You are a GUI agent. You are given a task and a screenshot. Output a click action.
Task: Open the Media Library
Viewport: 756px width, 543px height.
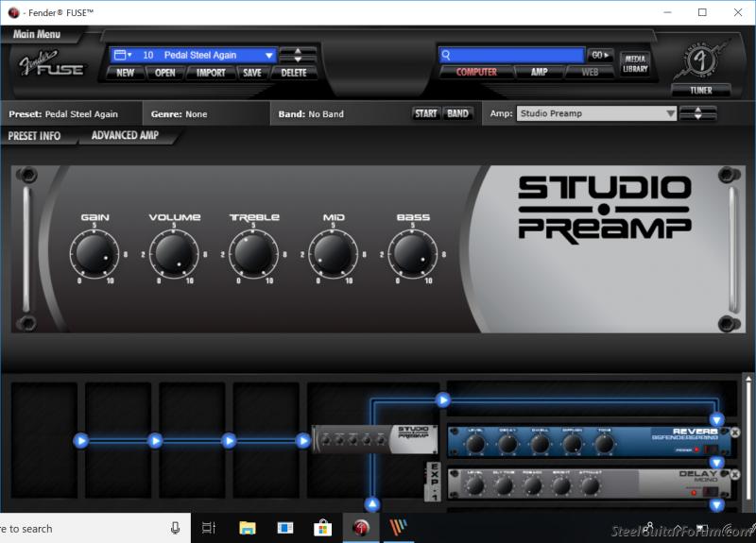tap(635, 63)
